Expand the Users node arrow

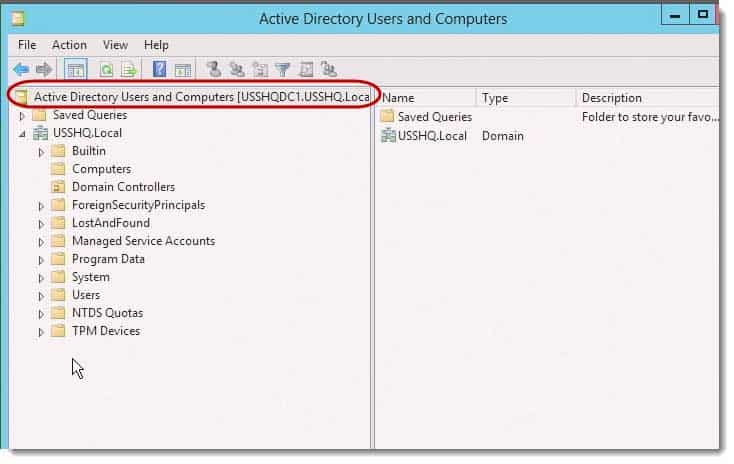click(41, 296)
